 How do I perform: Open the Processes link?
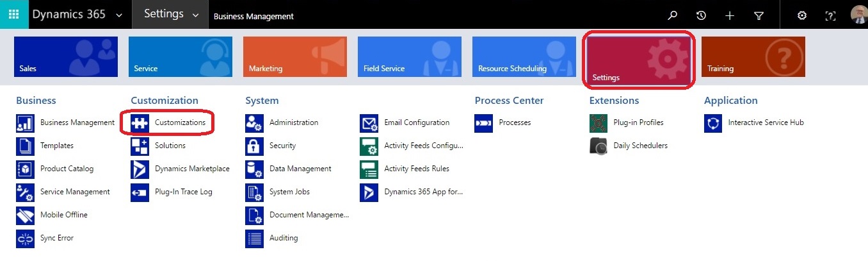pos(515,122)
